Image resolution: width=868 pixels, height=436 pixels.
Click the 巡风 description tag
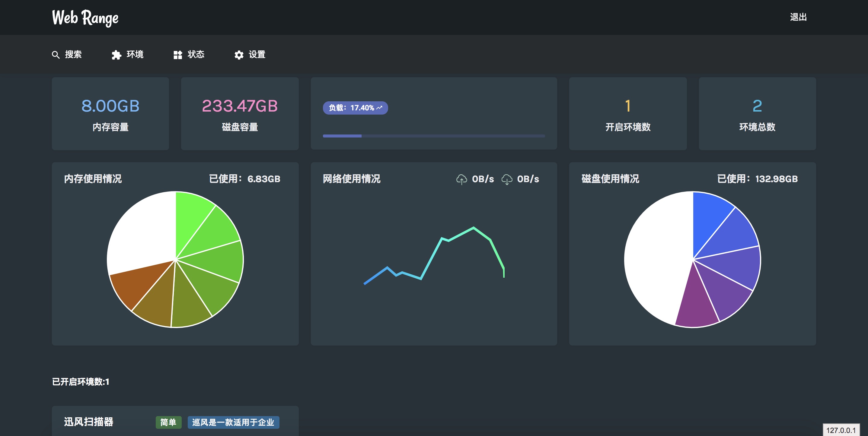pyautogui.click(x=233, y=422)
